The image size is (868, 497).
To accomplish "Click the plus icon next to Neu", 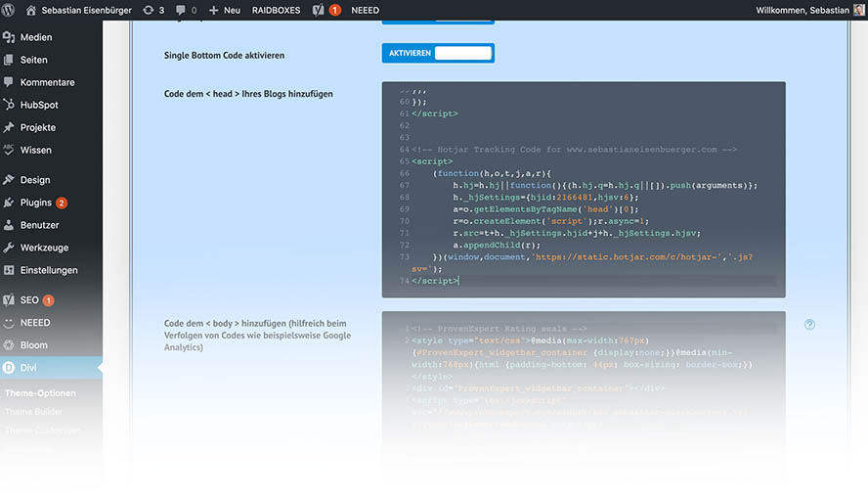I will [214, 10].
